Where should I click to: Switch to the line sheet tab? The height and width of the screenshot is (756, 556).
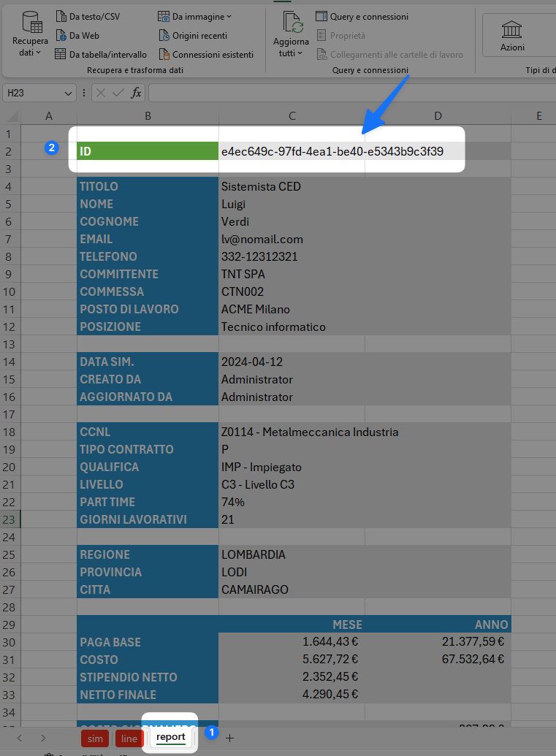[x=129, y=738]
